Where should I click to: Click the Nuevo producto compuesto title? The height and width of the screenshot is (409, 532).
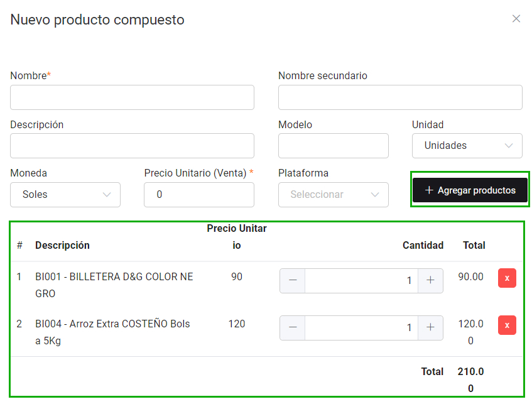click(97, 19)
